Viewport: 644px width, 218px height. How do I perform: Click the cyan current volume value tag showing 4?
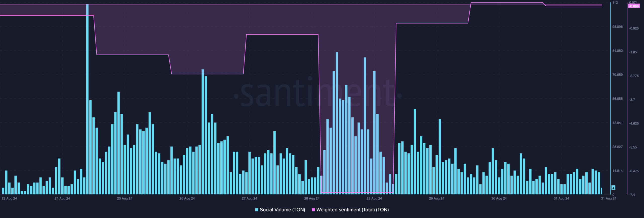[613, 188]
